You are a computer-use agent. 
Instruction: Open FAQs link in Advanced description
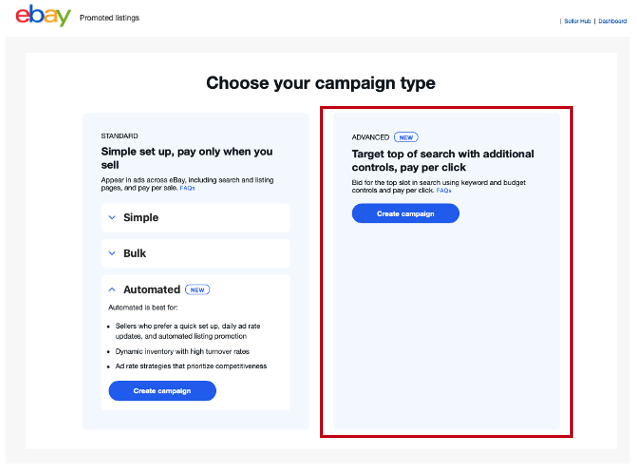pyautogui.click(x=444, y=190)
